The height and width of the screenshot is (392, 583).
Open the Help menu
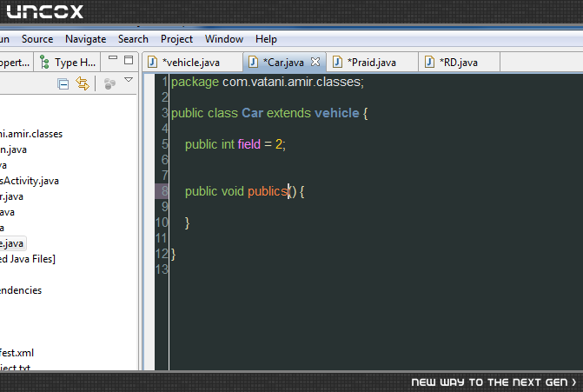[x=266, y=39]
